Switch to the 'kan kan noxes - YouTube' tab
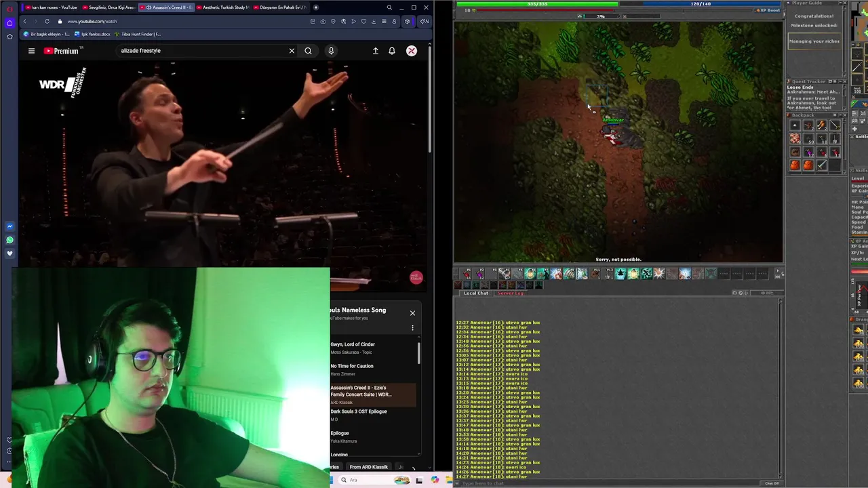The image size is (868, 488). coord(51,7)
